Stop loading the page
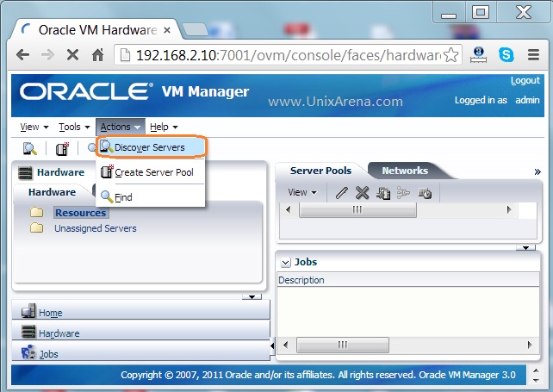This screenshot has height=392, width=553. tap(72, 55)
